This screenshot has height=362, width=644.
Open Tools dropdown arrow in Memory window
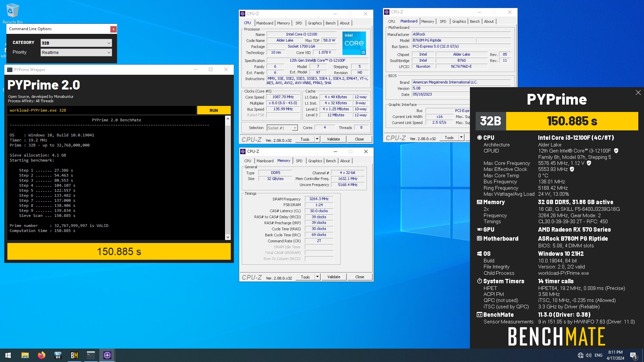317,277
